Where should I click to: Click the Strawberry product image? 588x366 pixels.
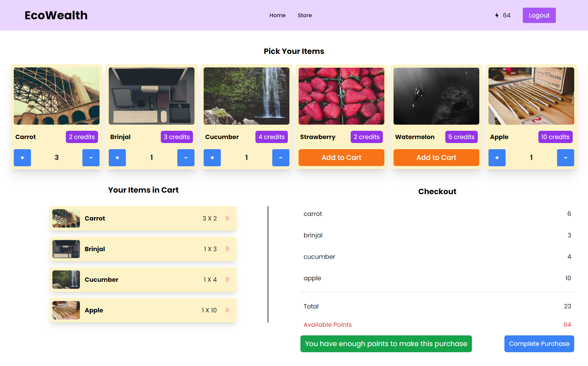341,96
